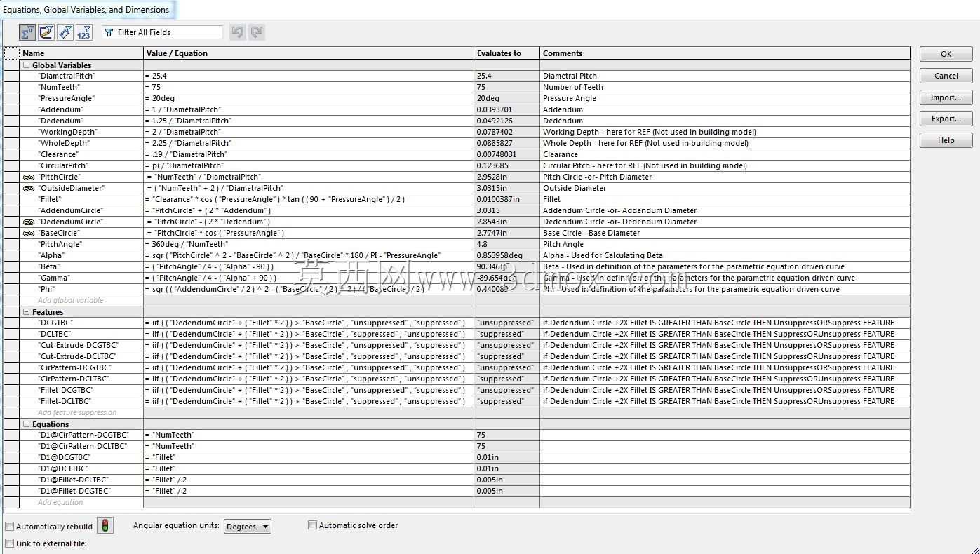
Task: Click "Add global variable" placeholder row
Action: [71, 300]
